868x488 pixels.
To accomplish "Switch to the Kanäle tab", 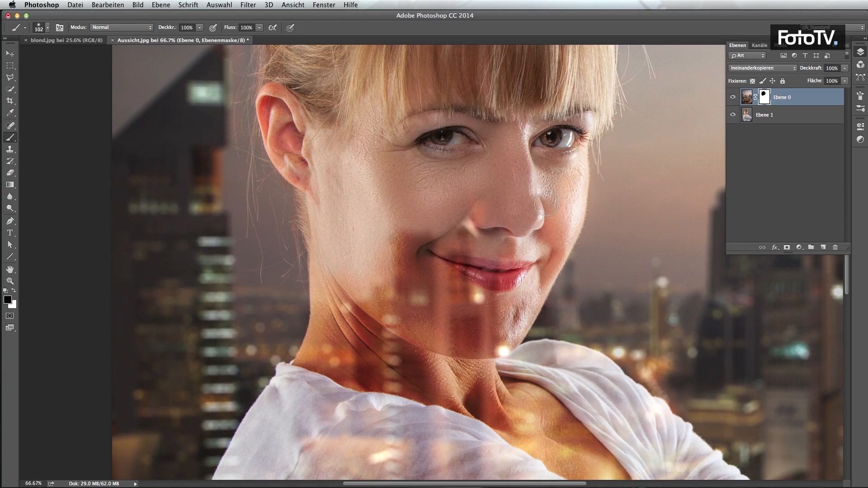I will [x=759, y=45].
